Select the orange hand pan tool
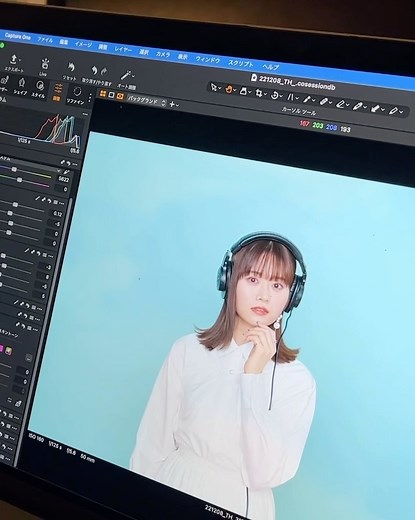The image size is (415, 520). pos(229,89)
